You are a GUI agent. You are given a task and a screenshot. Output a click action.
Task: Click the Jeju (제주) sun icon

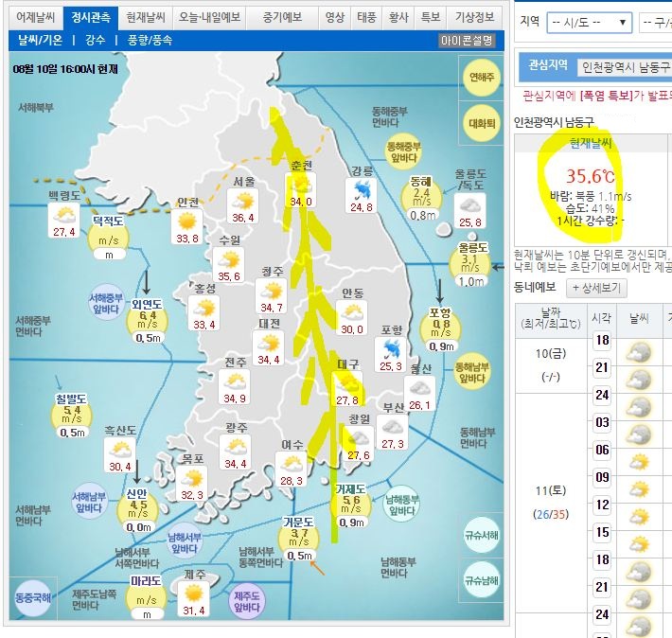pyautogui.click(x=194, y=594)
